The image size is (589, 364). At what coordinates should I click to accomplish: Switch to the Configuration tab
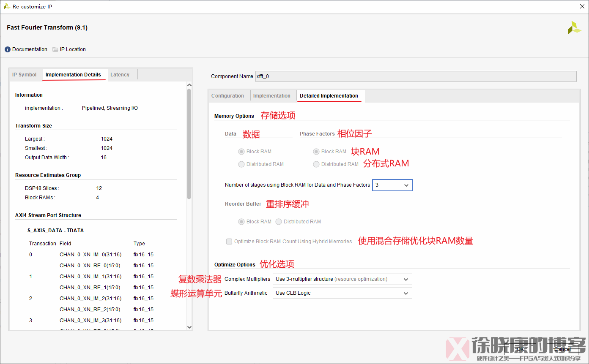click(228, 95)
